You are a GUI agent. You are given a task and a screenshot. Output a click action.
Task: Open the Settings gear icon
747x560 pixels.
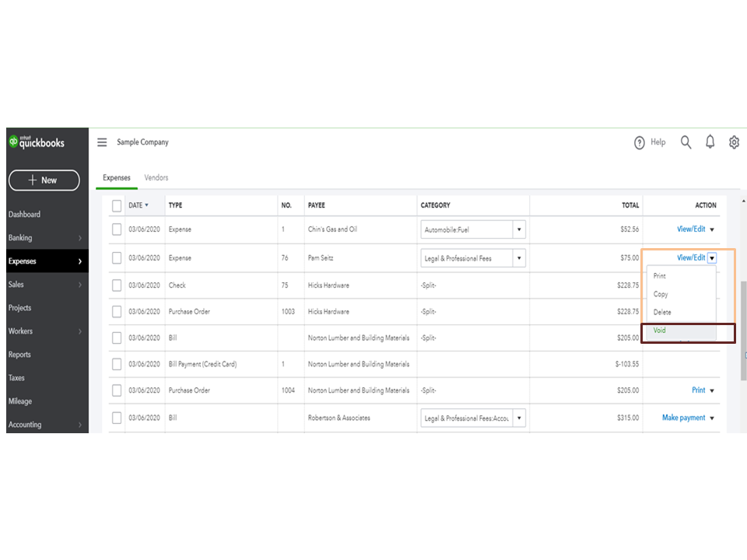tap(734, 142)
